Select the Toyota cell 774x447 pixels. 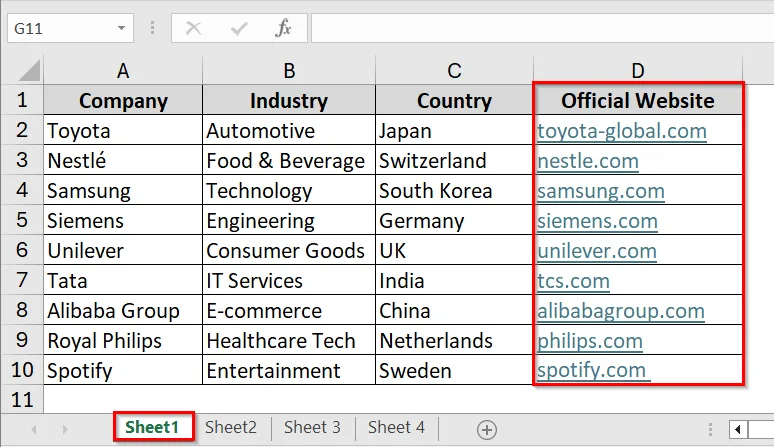[123, 130]
